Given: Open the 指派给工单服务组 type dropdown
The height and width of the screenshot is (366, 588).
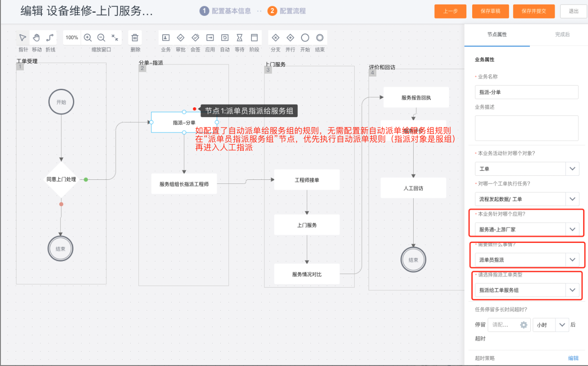Looking at the screenshot, I should tap(527, 290).
